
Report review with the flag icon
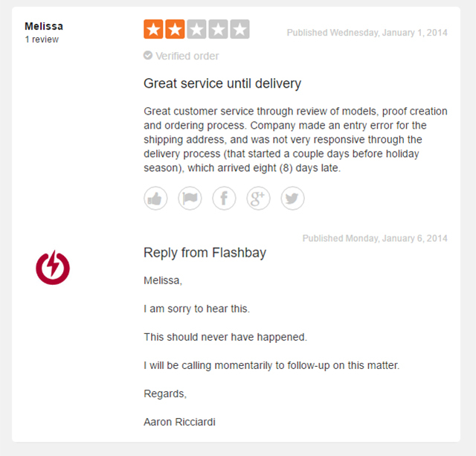coord(190,199)
